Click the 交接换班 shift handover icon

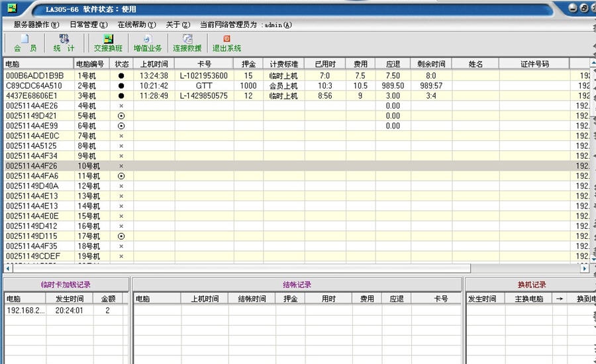[x=109, y=43]
